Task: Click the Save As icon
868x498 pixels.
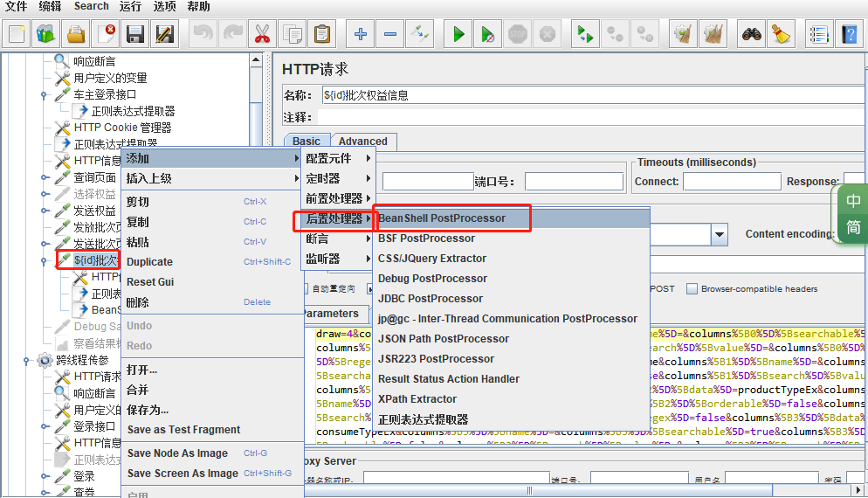Action: (165, 34)
